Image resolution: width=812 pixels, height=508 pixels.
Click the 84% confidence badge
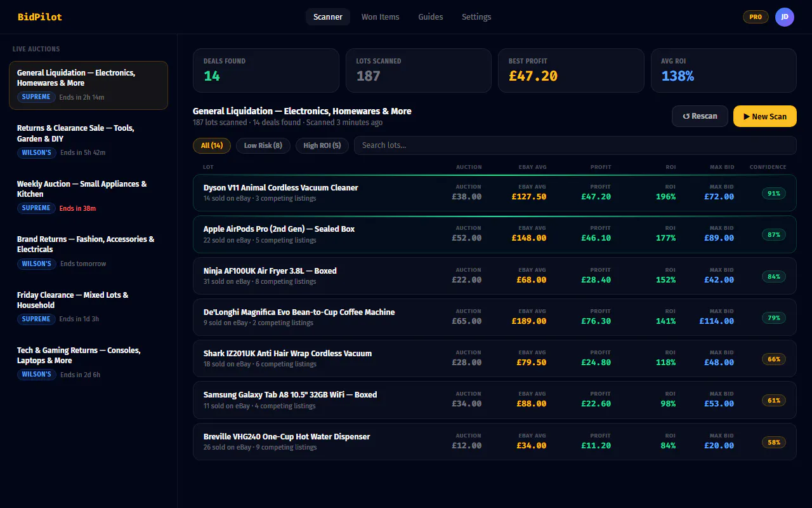774,276
